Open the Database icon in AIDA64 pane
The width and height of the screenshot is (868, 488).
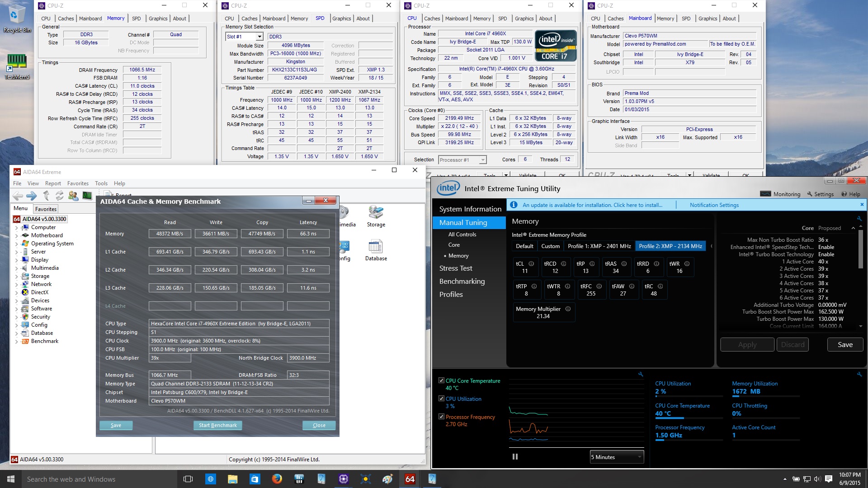[376, 251]
